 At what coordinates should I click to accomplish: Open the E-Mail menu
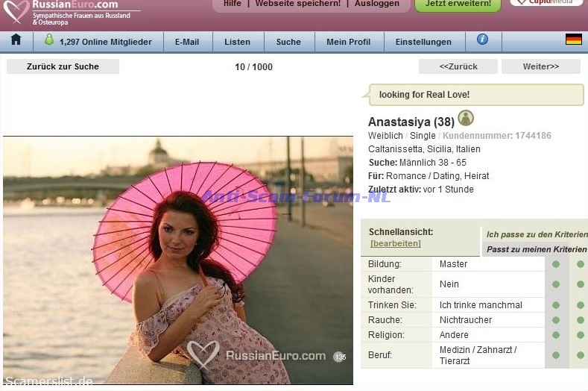pyautogui.click(x=187, y=42)
